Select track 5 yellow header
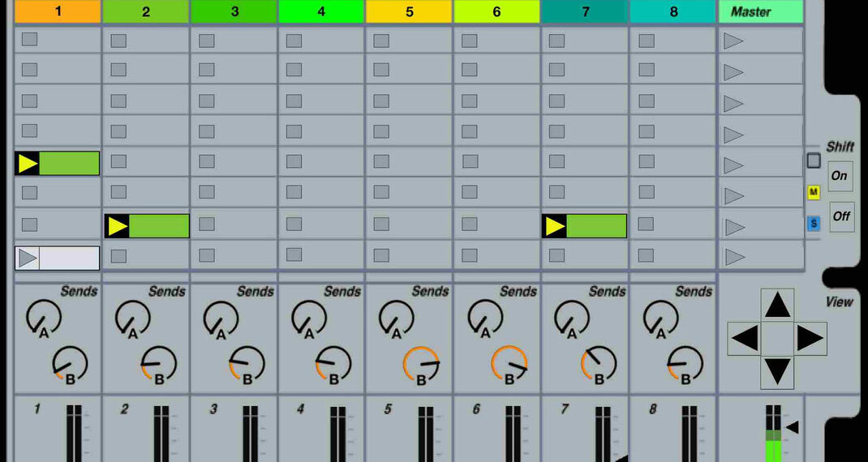 click(x=409, y=11)
